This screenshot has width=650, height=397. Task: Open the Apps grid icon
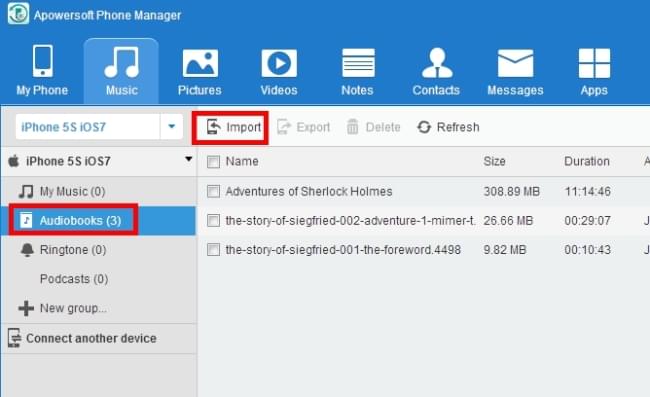[594, 63]
